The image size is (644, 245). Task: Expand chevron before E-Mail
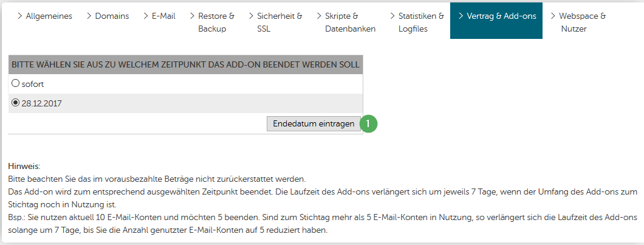(x=146, y=16)
